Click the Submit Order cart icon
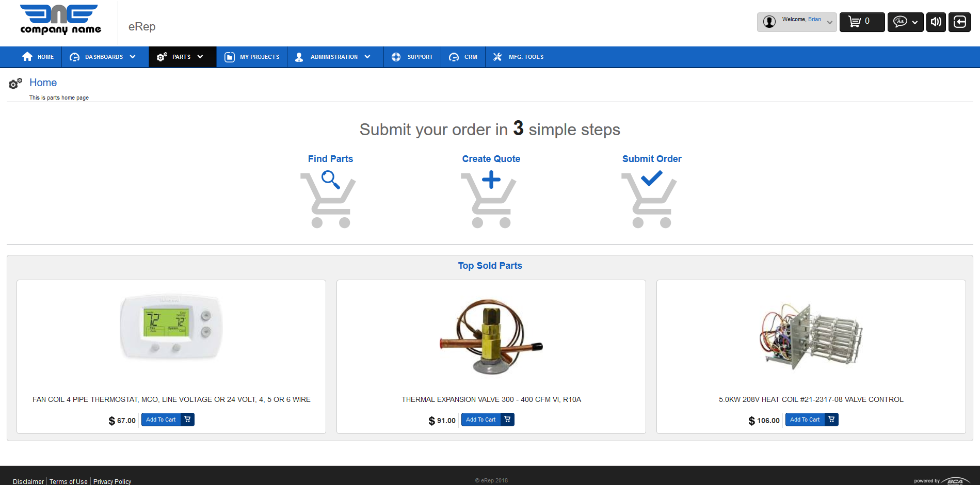This screenshot has width=980, height=485. (x=650, y=199)
